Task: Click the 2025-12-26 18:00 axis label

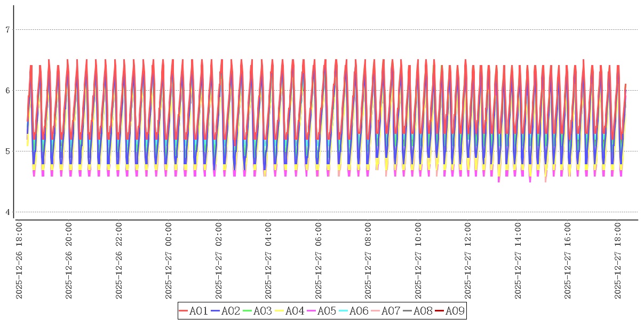Action: tap(19, 261)
